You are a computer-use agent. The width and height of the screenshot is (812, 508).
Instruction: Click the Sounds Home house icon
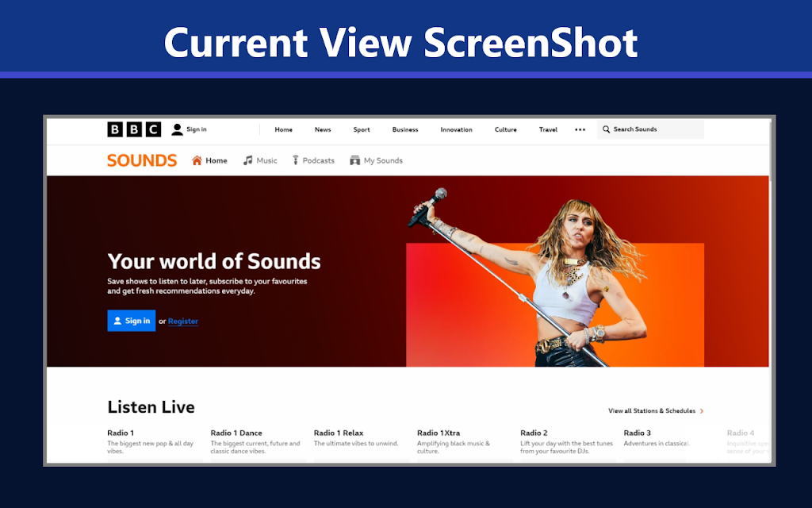(197, 160)
